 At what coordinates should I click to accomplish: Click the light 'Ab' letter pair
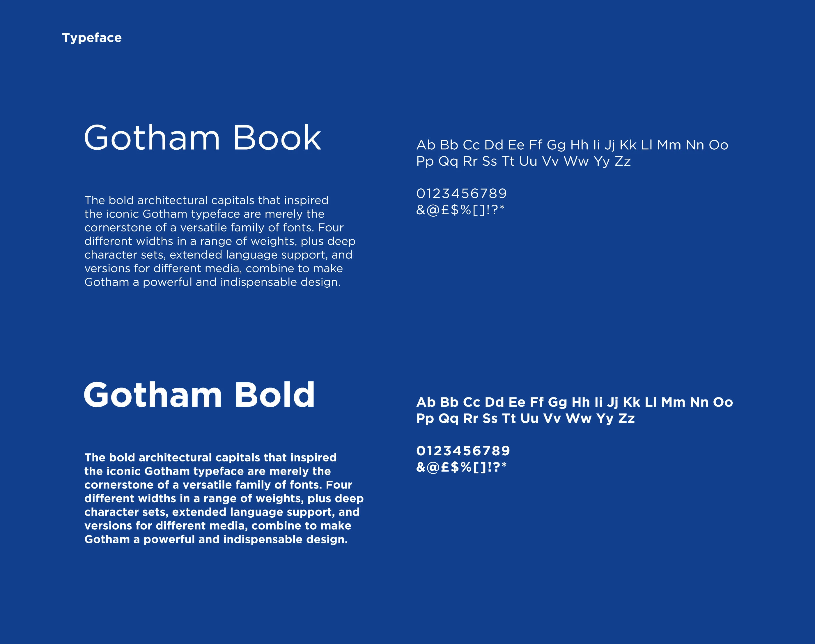click(426, 145)
